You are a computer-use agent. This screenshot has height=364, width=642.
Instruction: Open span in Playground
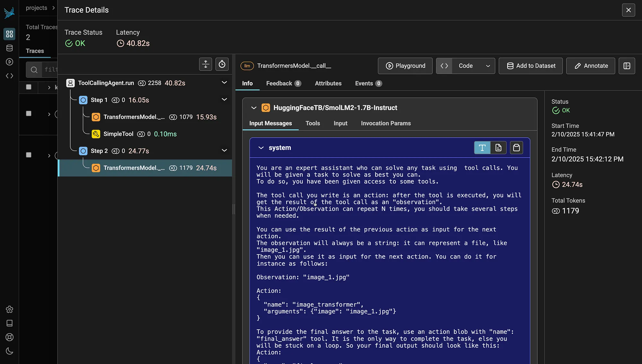(x=405, y=66)
